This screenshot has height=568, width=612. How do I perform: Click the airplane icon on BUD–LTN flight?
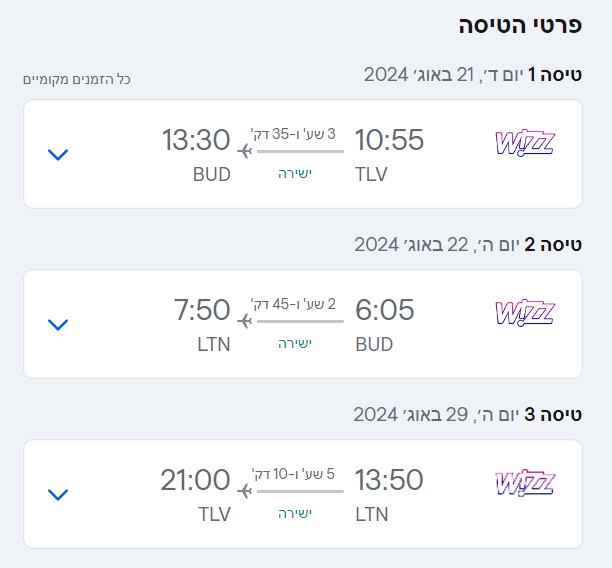pyautogui.click(x=244, y=322)
